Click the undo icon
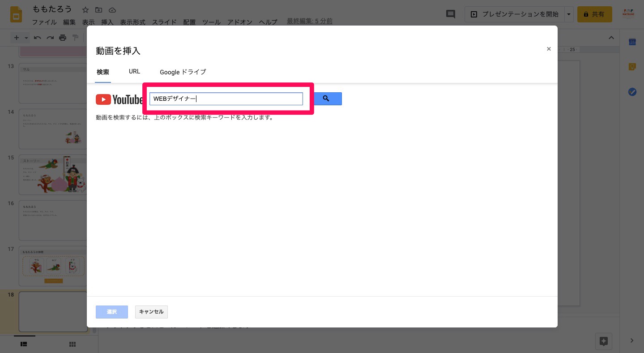The image size is (644, 353). tap(38, 38)
